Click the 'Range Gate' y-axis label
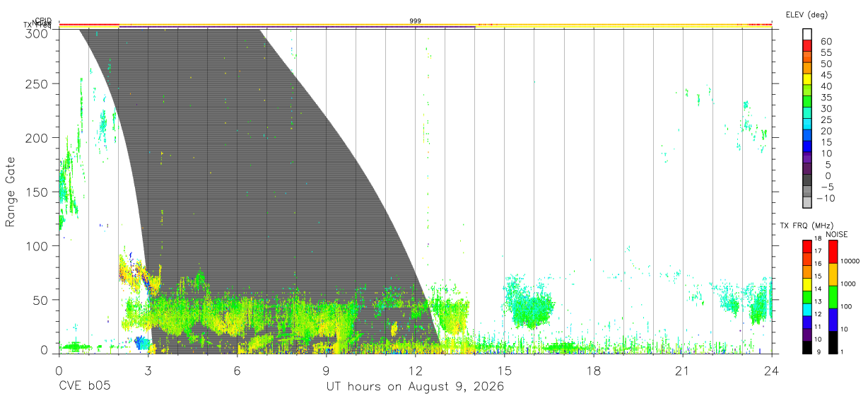This screenshot has width=868, height=401. [x=11, y=192]
